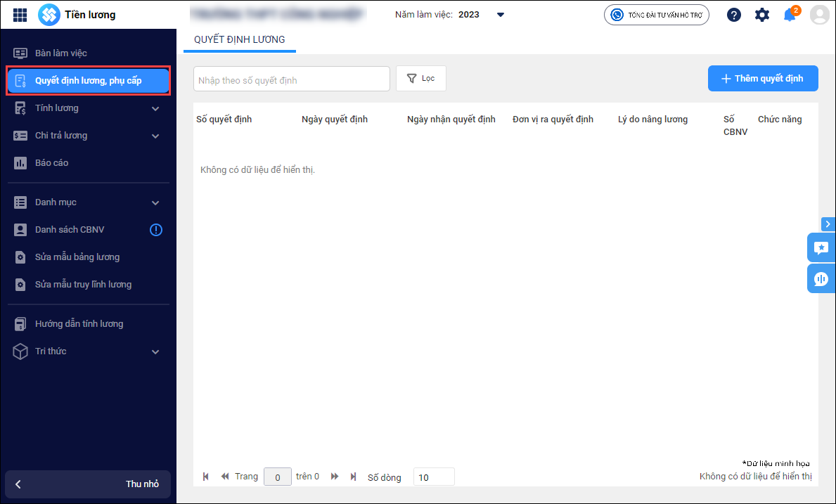836x504 pixels.
Task: Click the Số CBNV column header
Action: click(x=735, y=126)
